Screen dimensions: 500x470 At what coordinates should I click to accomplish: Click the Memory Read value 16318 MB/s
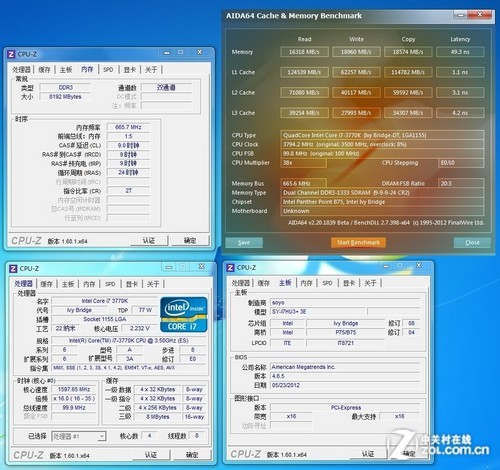click(x=304, y=52)
